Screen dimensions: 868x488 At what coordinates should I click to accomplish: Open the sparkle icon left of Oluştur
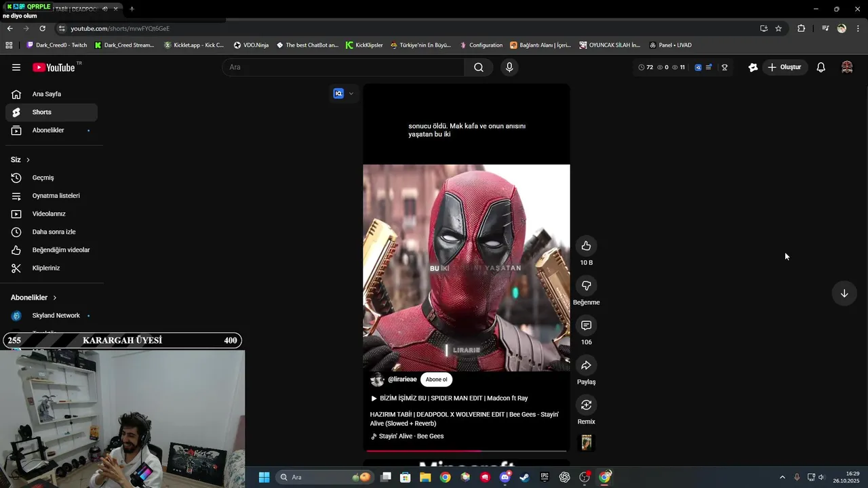click(x=753, y=67)
